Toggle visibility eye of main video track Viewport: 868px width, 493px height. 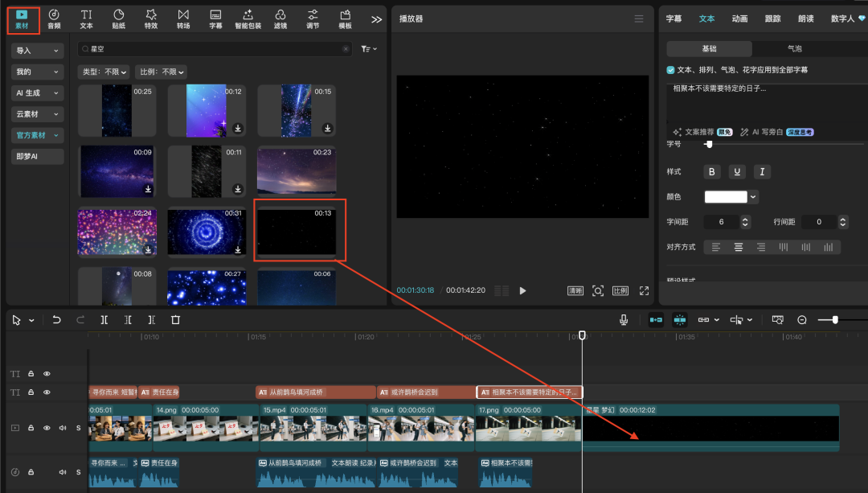click(x=47, y=428)
